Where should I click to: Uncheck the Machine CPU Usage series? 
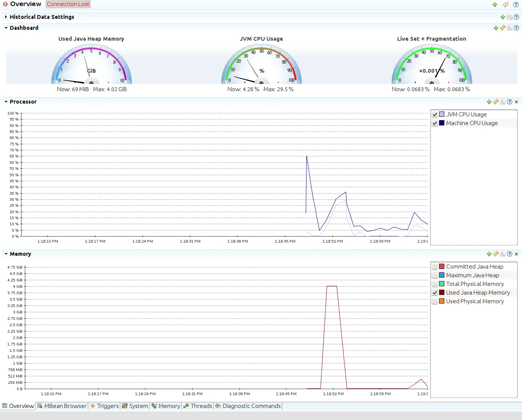click(435, 123)
